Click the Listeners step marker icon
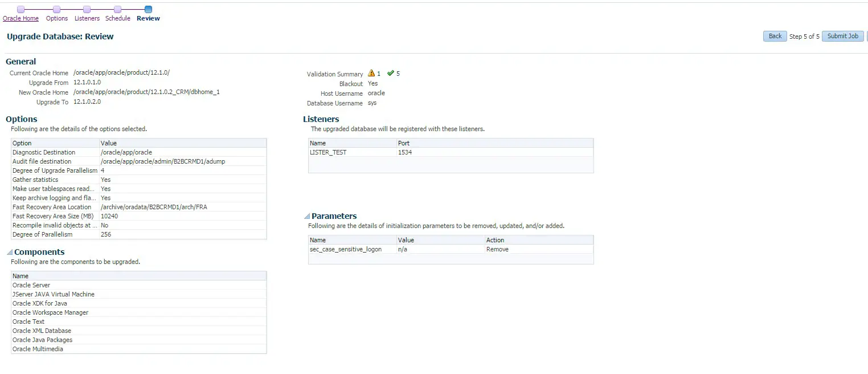 (x=87, y=9)
